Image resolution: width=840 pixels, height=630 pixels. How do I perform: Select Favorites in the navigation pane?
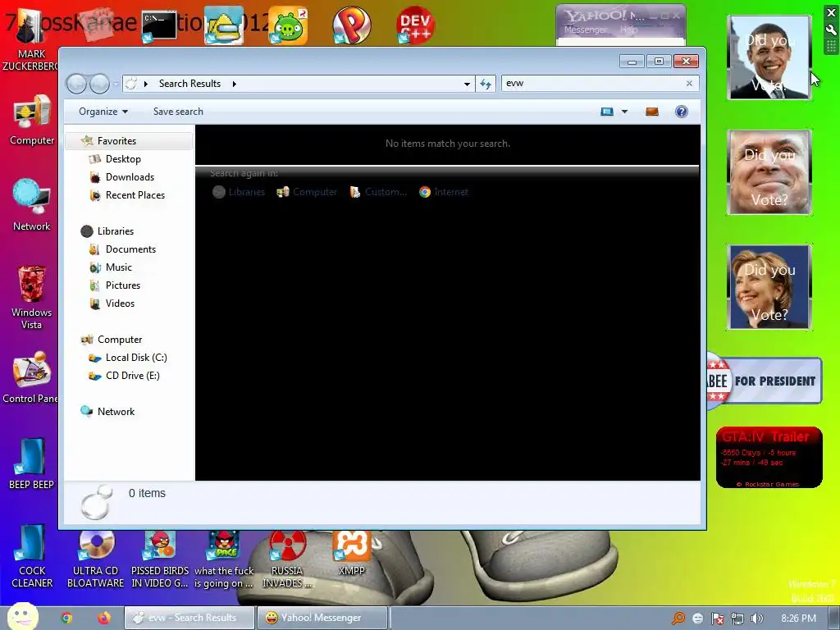pyautogui.click(x=129, y=141)
